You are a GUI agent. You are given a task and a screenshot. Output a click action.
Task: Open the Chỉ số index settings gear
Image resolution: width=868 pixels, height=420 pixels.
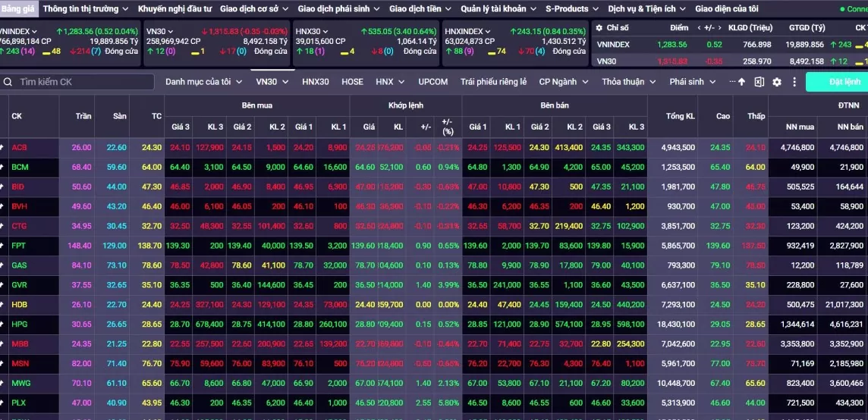coord(599,27)
